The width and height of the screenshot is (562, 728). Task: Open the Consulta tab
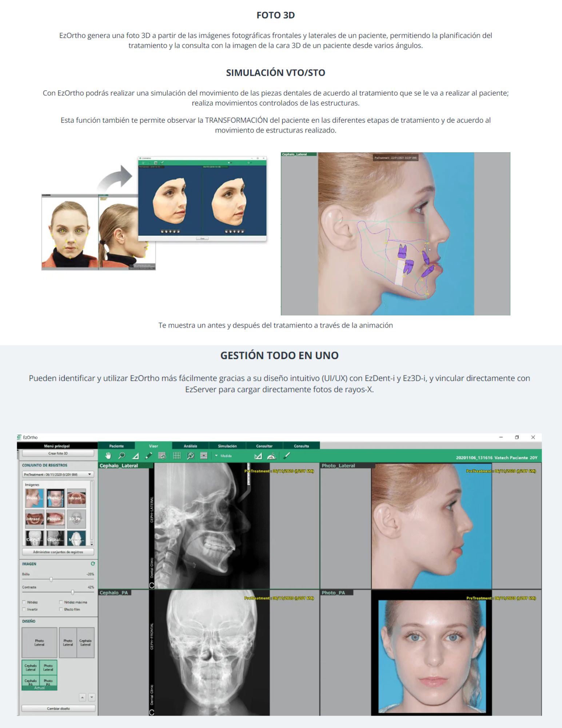[302, 446]
